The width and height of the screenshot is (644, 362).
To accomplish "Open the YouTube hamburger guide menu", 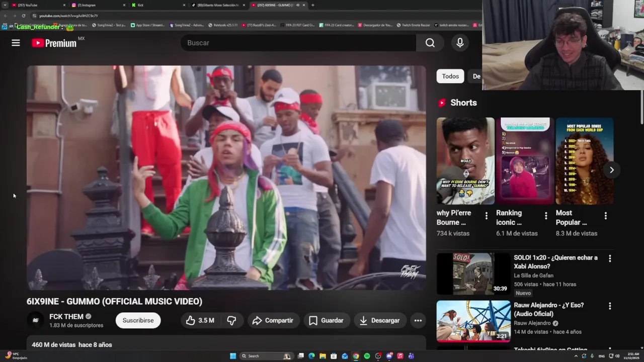I will pyautogui.click(x=16, y=43).
